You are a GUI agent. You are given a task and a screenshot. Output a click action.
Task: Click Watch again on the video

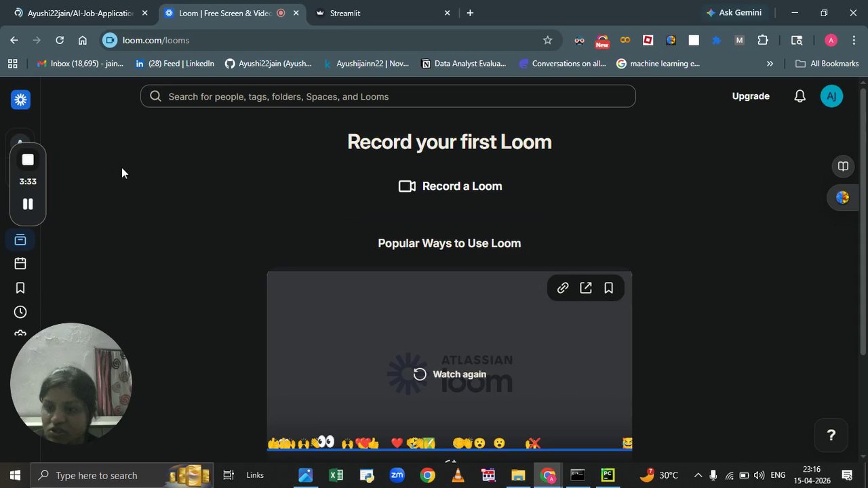pos(450,374)
